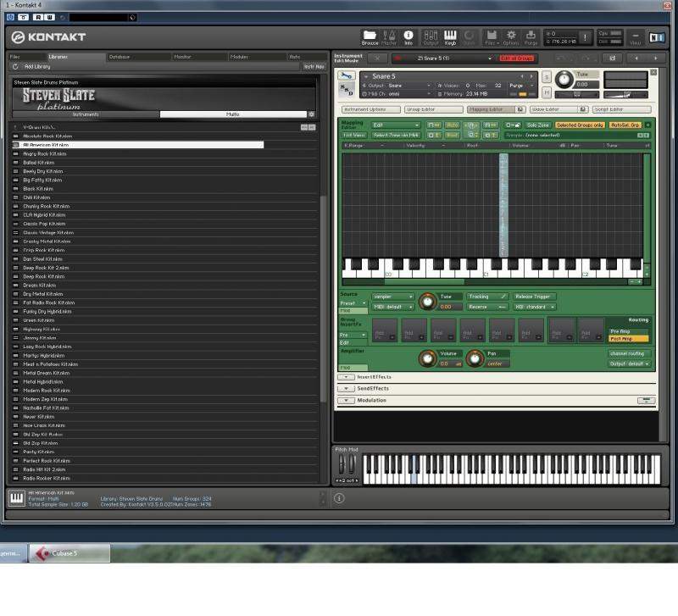Open the Browse panel icon

370,36
